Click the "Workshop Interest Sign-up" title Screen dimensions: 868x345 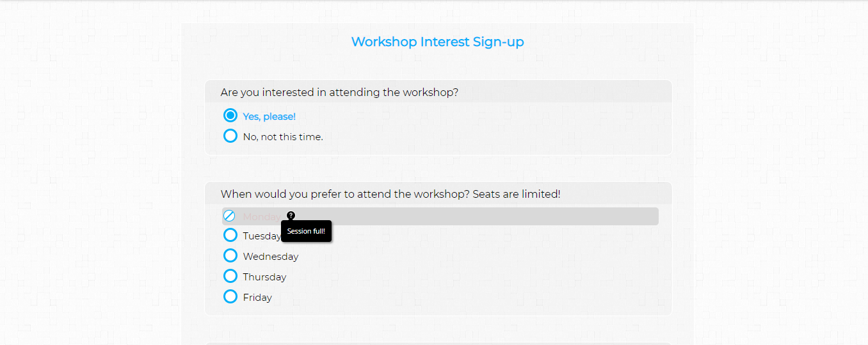[437, 42]
